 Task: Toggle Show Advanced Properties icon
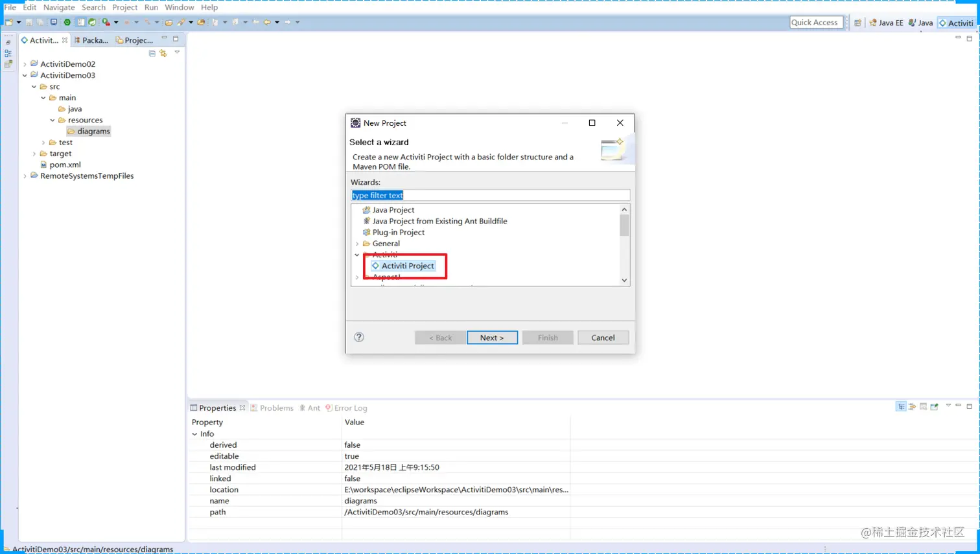pyautogui.click(x=912, y=406)
